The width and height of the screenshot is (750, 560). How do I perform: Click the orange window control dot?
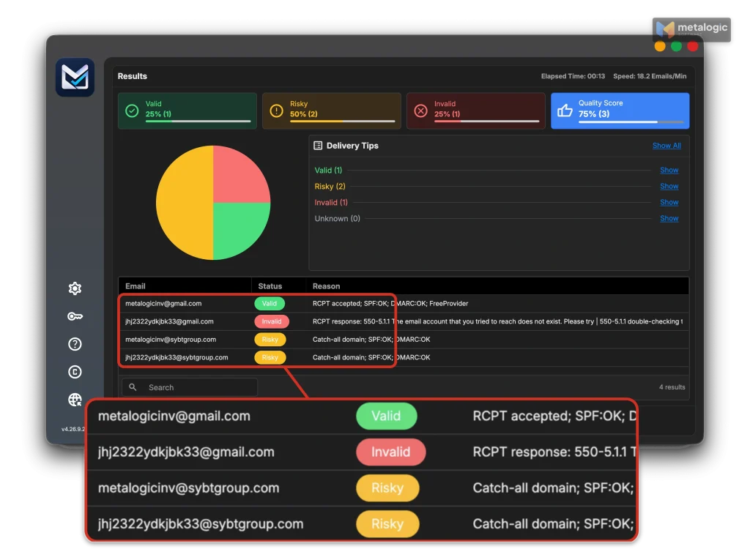click(660, 46)
